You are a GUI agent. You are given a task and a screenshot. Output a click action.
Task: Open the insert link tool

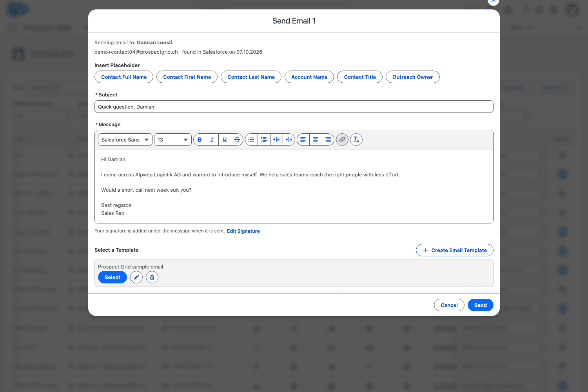point(342,140)
